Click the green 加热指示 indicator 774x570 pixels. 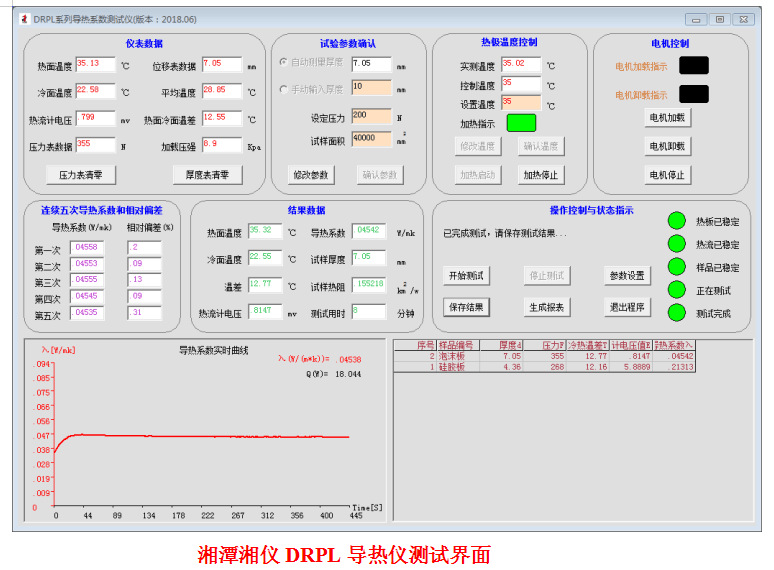click(521, 123)
